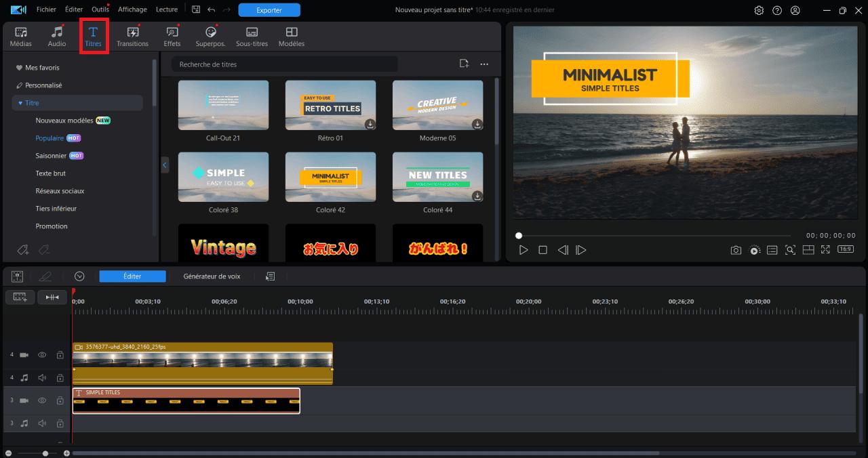The image size is (868, 458).
Task: Stop the preview playback
Action: 542,250
